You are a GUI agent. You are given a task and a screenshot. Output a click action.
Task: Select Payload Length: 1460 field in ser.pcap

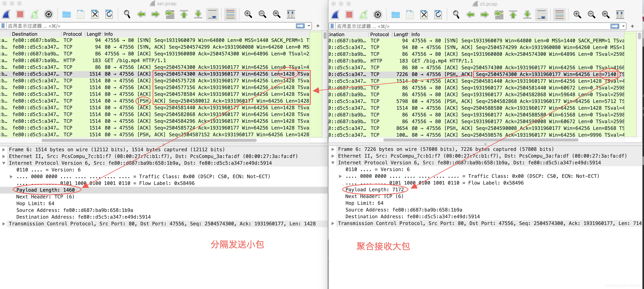[x=164, y=190]
